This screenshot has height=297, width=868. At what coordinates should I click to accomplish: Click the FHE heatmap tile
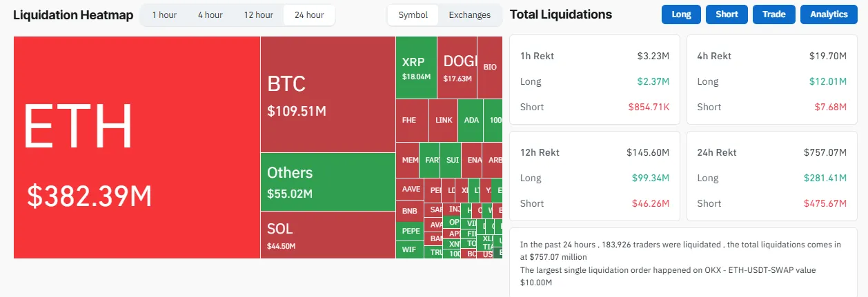tap(412, 120)
